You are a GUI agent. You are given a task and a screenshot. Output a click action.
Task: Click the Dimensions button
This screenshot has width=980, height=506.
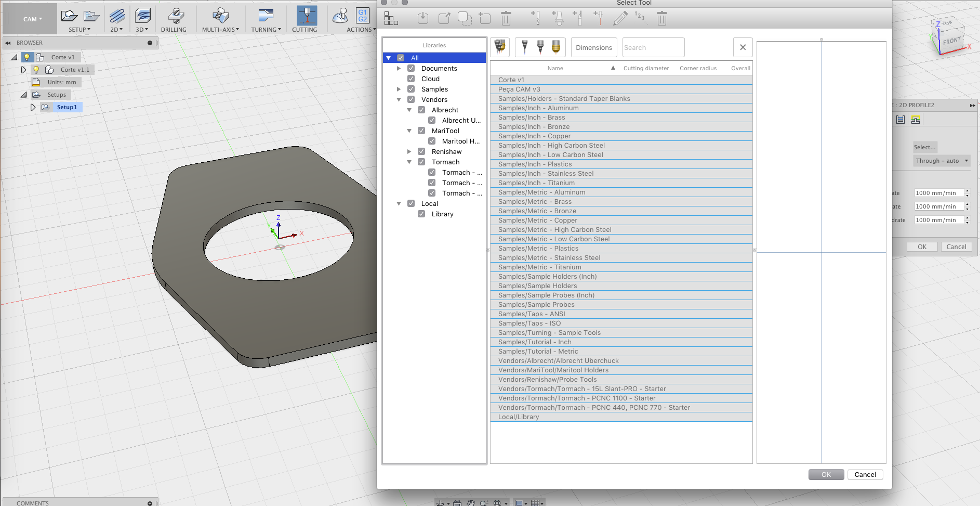pos(593,47)
